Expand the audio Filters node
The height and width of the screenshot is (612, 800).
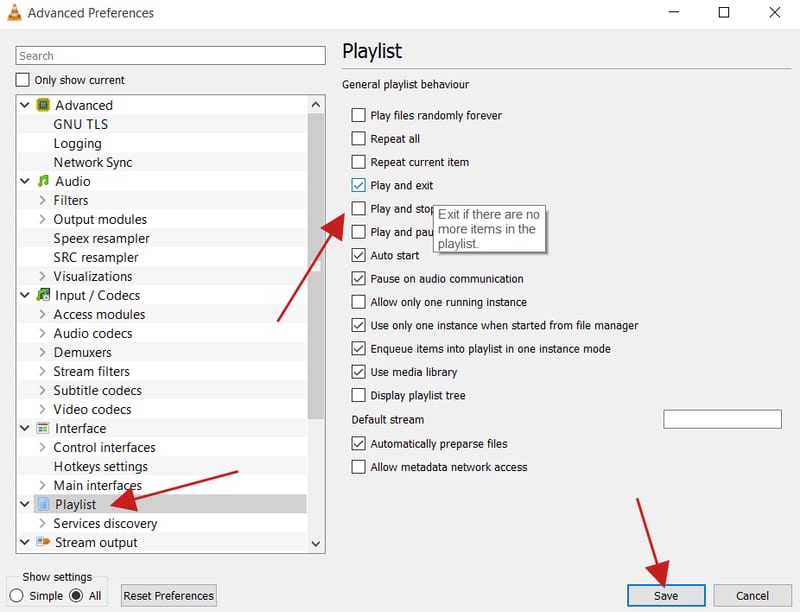(x=43, y=200)
